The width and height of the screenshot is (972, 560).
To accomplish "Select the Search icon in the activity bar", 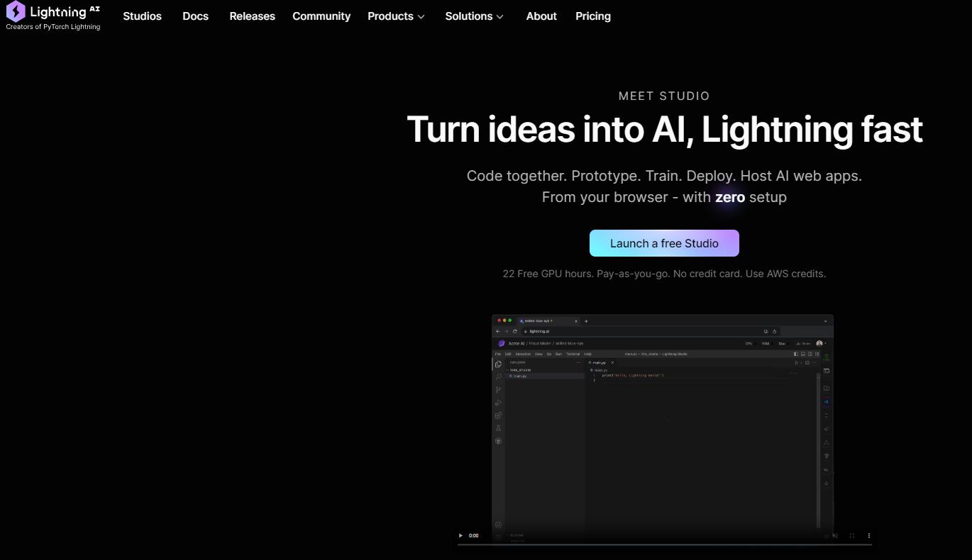I will tap(499, 376).
